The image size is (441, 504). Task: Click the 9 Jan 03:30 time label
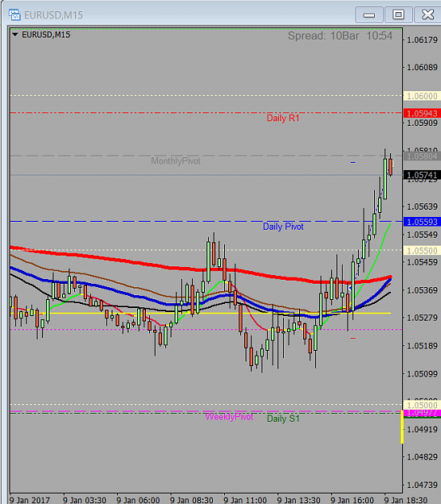point(85,500)
